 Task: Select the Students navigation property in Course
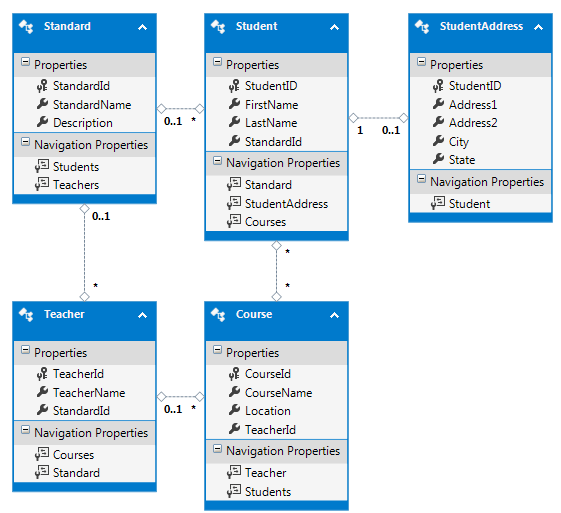pyautogui.click(x=268, y=492)
